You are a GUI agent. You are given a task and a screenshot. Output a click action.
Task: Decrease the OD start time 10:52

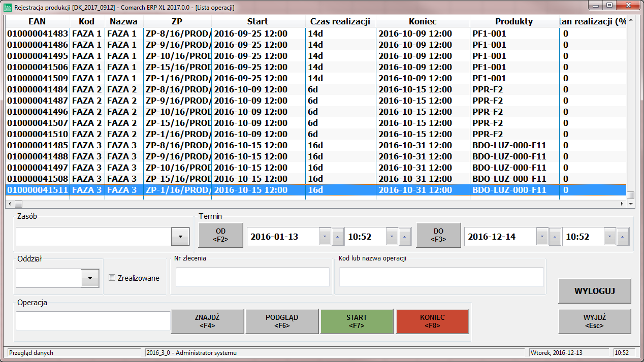[392, 237]
